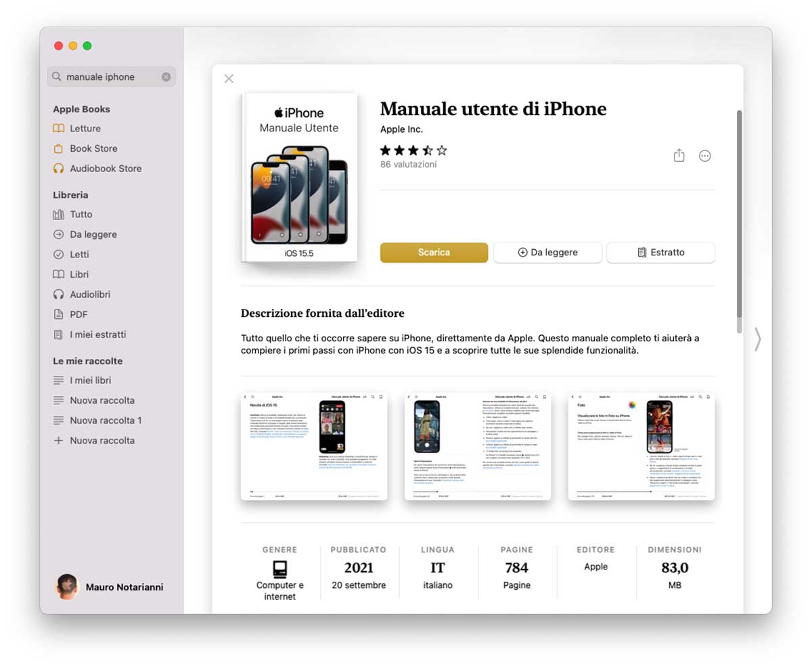
Task: Click the Mauro Notarianni account profile
Action: [109, 587]
